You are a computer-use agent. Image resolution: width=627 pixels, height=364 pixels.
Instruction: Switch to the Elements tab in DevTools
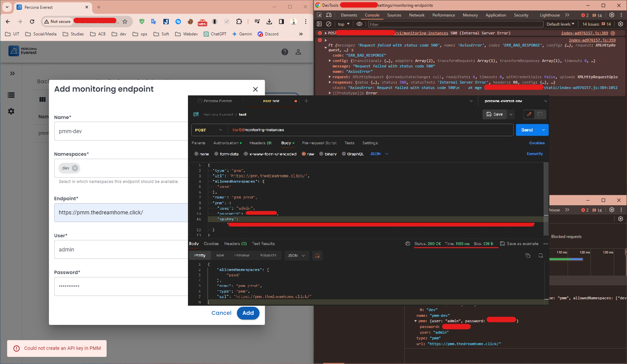pyautogui.click(x=349, y=15)
